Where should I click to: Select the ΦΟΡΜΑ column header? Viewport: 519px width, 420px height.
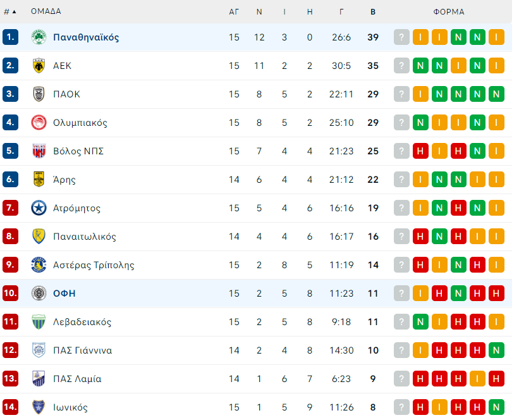coord(449,12)
